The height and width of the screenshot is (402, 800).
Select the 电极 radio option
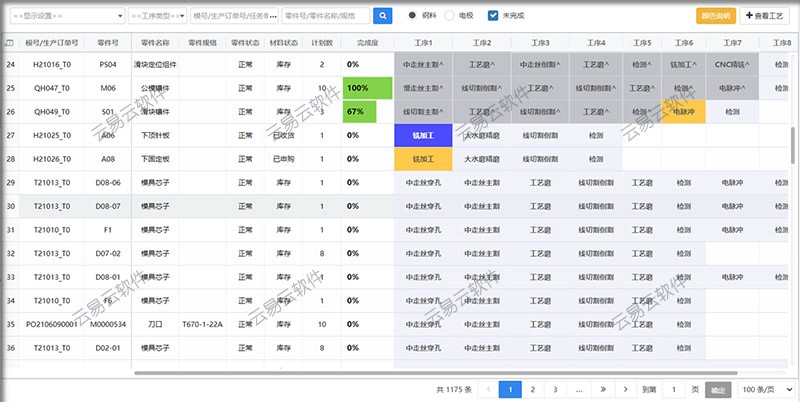449,15
